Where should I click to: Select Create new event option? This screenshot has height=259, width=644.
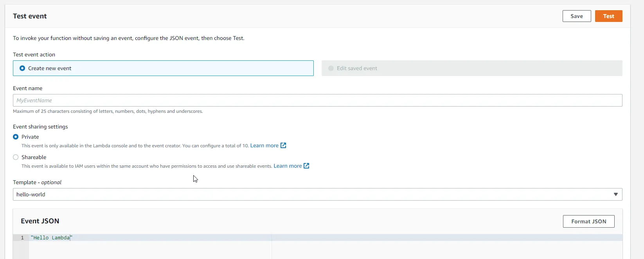tap(163, 68)
